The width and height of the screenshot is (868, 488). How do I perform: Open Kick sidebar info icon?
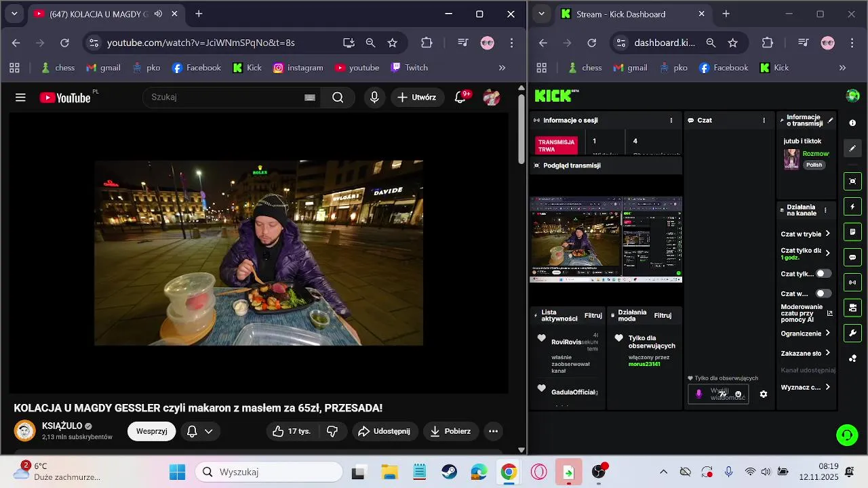[852, 123]
